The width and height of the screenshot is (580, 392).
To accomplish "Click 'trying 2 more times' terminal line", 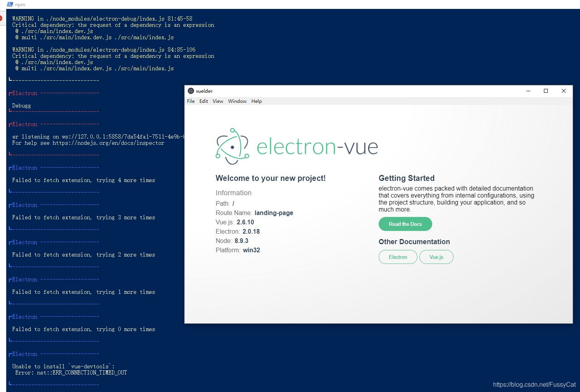I will (83, 255).
